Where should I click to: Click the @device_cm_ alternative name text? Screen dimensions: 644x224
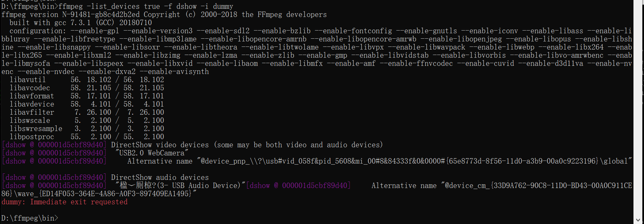537,186
